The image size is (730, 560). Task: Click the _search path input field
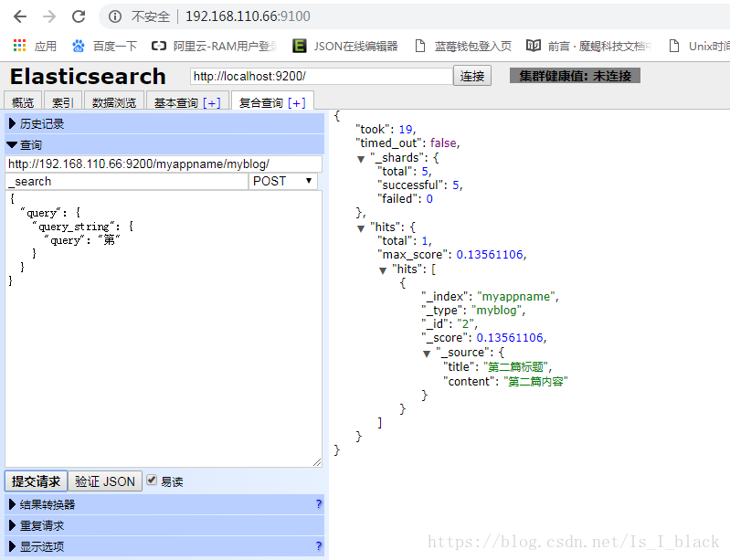tap(127, 181)
